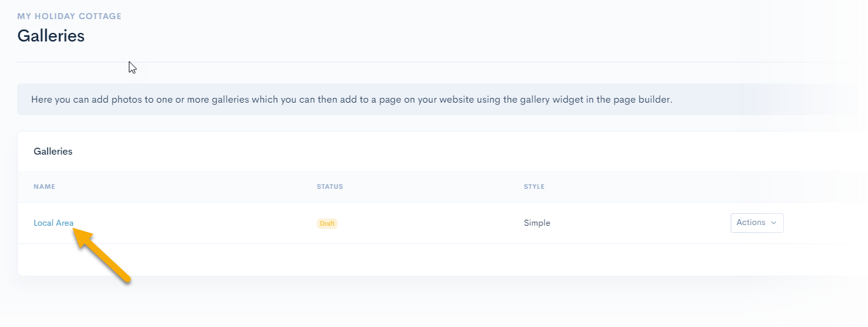Image resolution: width=868 pixels, height=327 pixels.
Task: Expand the Actions dropdown for Local Area
Action: (756, 223)
